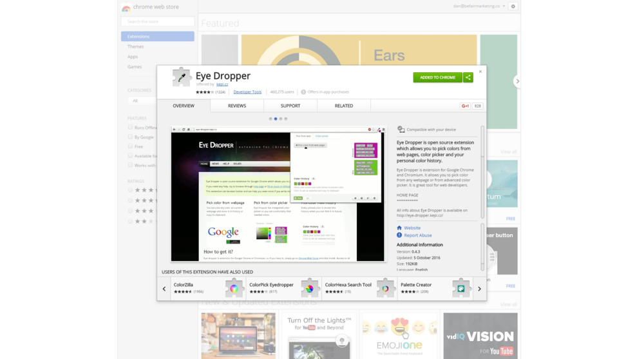Open the ColorZilla related extension name
644x359 pixels.
tap(183, 285)
